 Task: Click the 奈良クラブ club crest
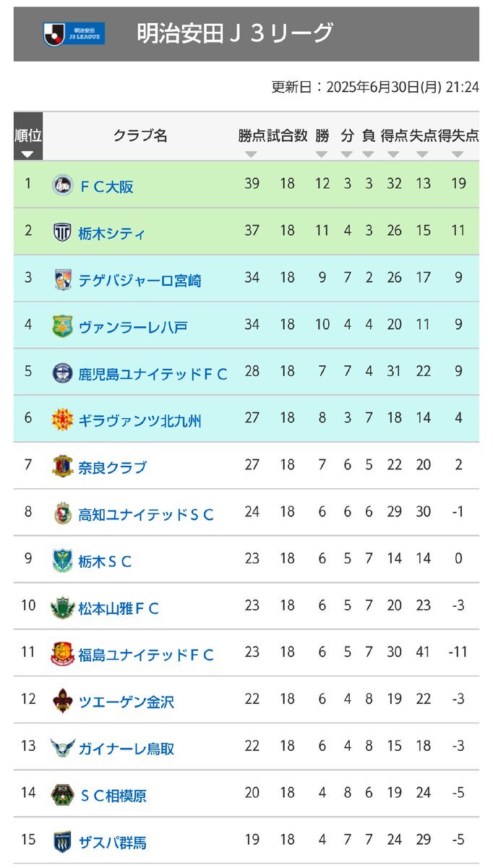pos(63,467)
